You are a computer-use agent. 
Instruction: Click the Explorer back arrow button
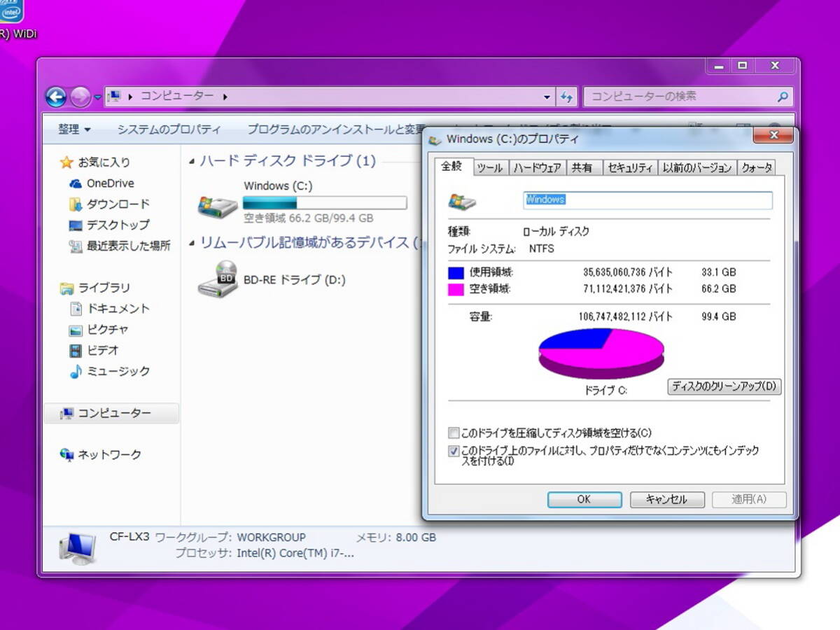pyautogui.click(x=56, y=97)
